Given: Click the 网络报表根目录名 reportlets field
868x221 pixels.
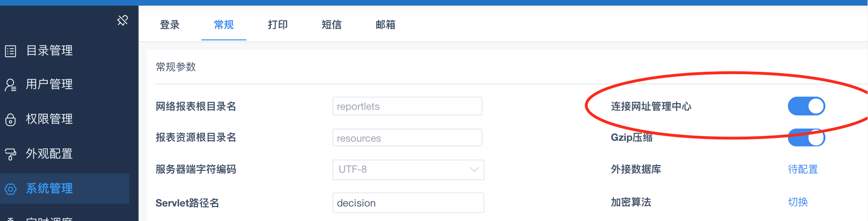Looking at the screenshot, I should click(407, 106).
